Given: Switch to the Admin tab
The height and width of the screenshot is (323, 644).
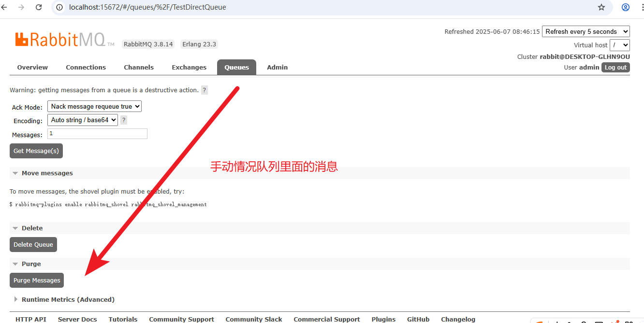Looking at the screenshot, I should [x=278, y=68].
